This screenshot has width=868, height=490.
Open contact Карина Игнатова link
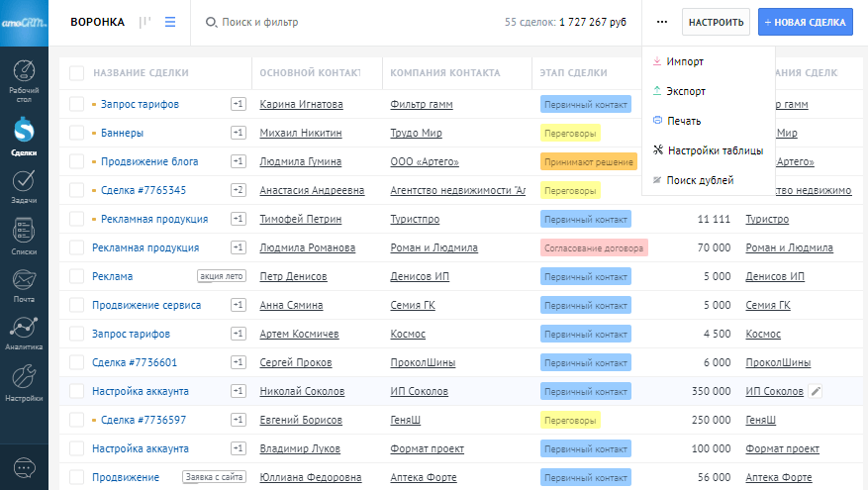[x=301, y=104]
